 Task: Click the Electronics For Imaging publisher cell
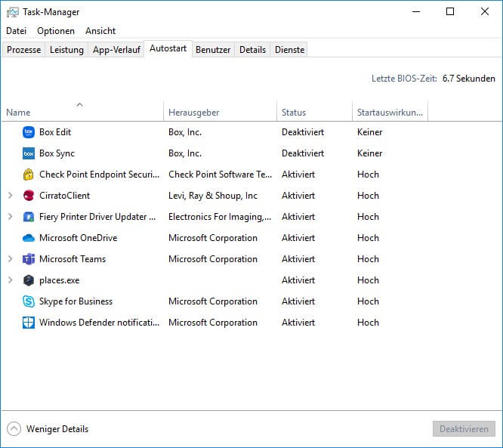click(220, 217)
